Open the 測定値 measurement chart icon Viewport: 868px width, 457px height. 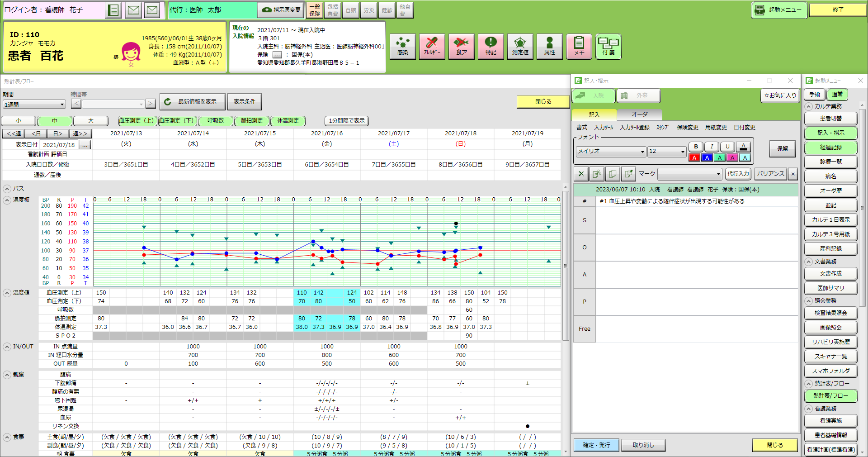520,46
